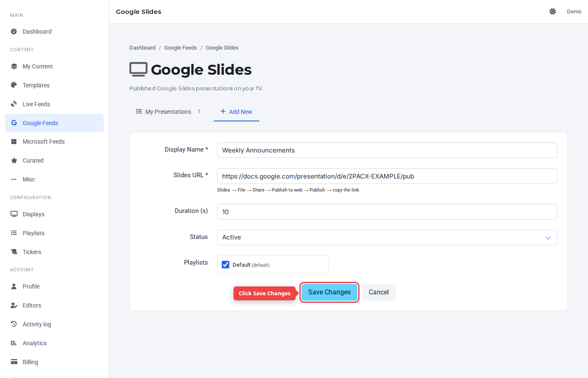Screen dimensions: 588x378
Task: Go to My Content page
Action: click(54, 66)
